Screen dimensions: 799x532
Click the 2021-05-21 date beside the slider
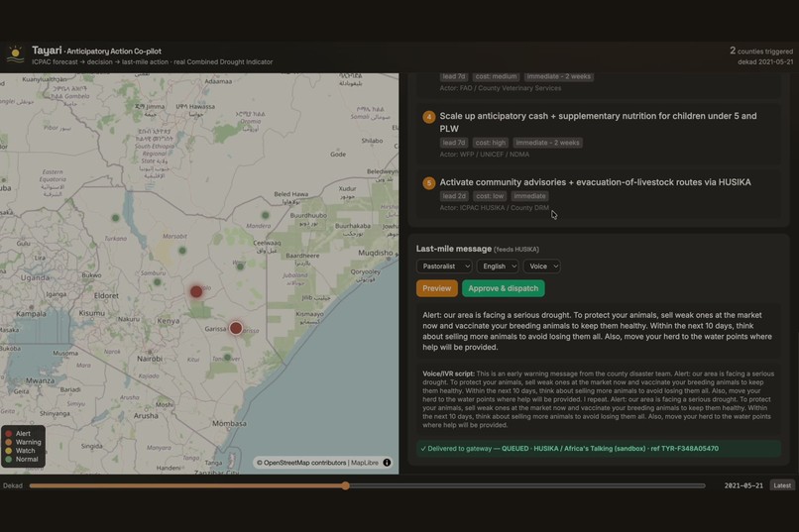tap(743, 485)
